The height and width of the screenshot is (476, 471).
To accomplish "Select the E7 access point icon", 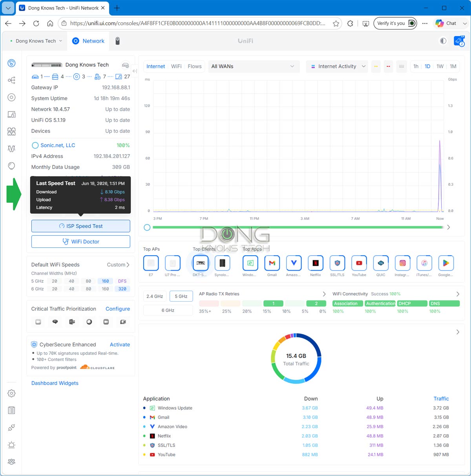I will click(x=151, y=263).
